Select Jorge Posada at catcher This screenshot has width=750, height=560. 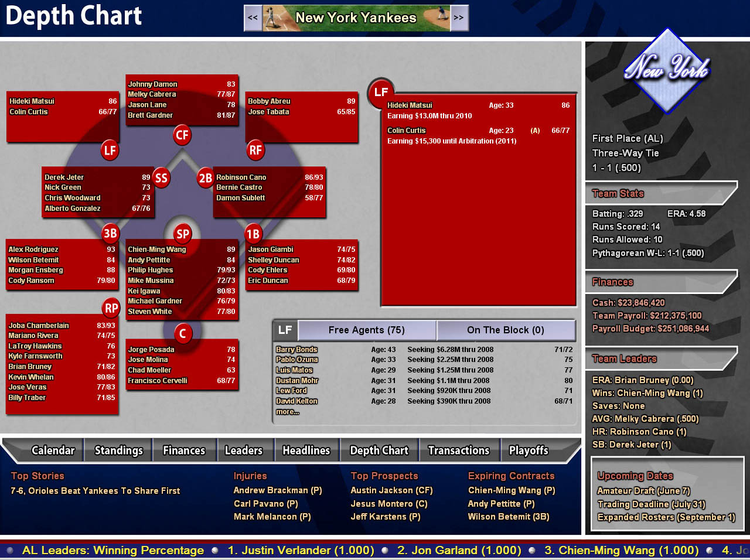151,350
